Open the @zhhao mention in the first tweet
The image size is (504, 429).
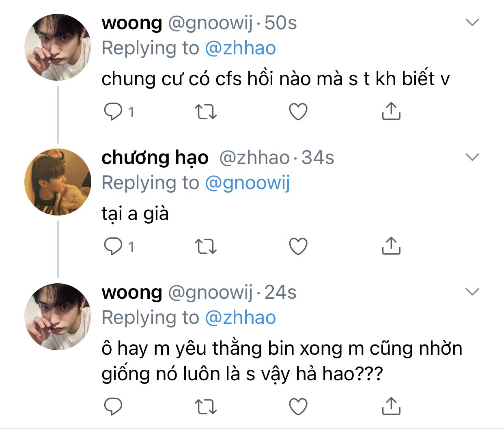[x=241, y=48]
